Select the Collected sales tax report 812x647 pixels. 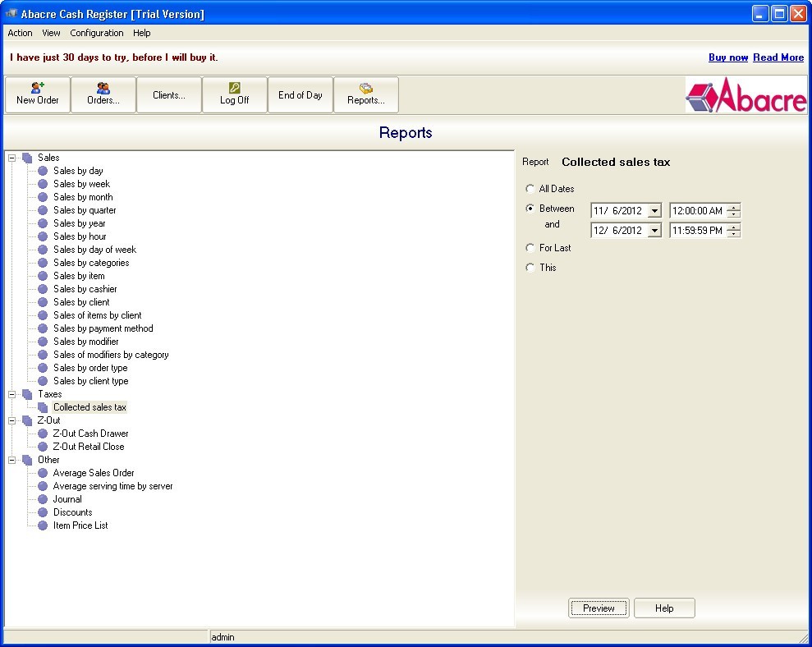click(89, 406)
